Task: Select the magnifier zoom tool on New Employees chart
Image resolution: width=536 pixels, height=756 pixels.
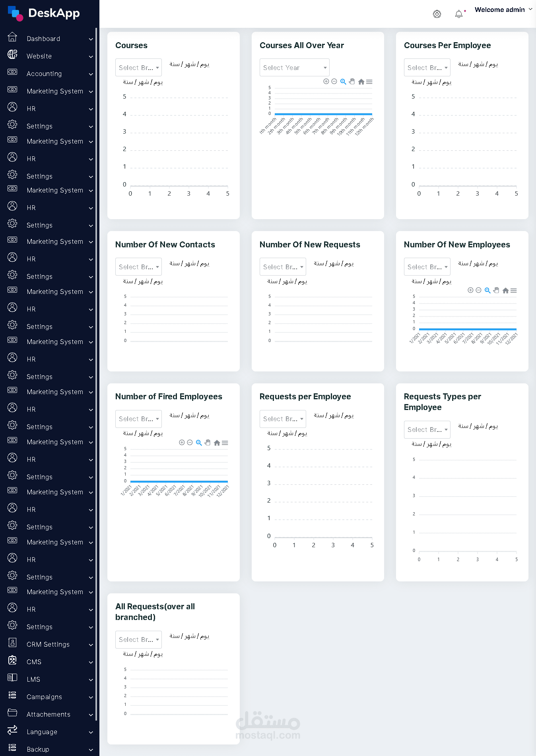Action: [x=487, y=290]
